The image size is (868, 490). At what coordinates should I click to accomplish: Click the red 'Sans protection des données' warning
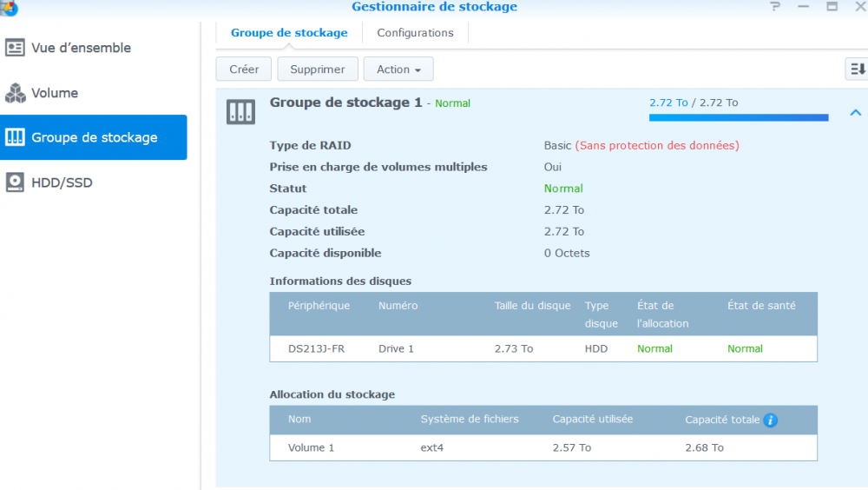coord(657,145)
